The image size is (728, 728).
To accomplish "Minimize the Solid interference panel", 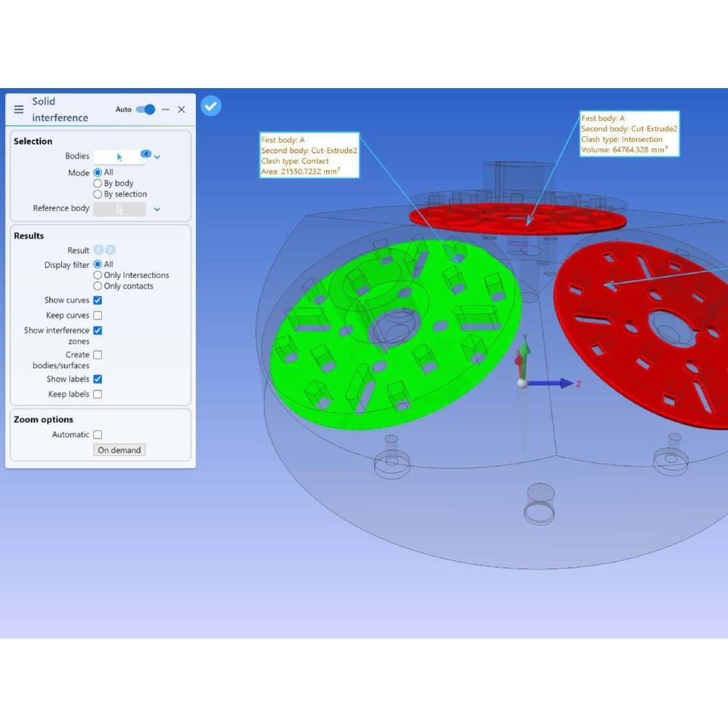I will [166, 110].
